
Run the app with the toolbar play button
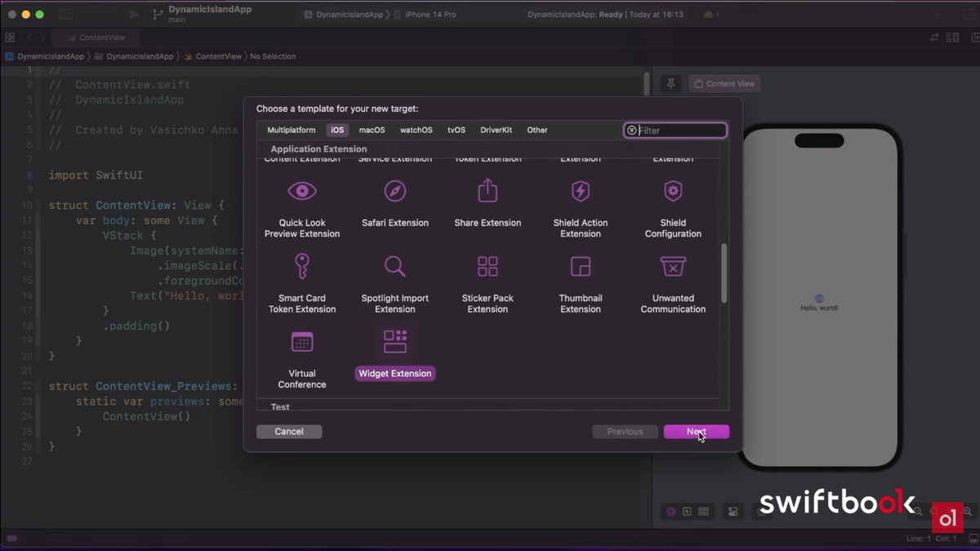[x=134, y=15]
